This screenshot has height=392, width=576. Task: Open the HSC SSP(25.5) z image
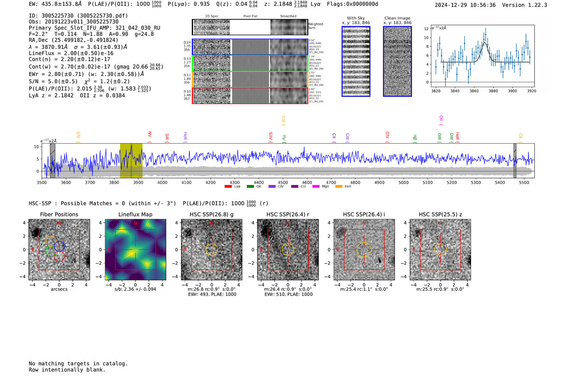(440, 250)
